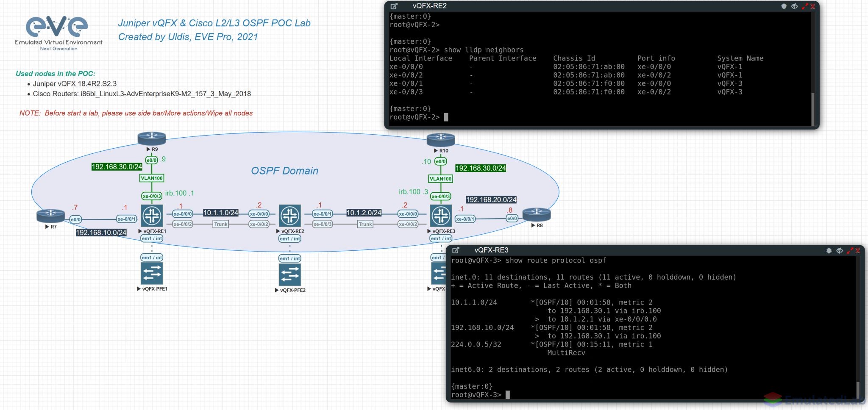Click the red NOTE wipe all nodes text
Image resolution: width=868 pixels, height=410 pixels.
(136, 113)
